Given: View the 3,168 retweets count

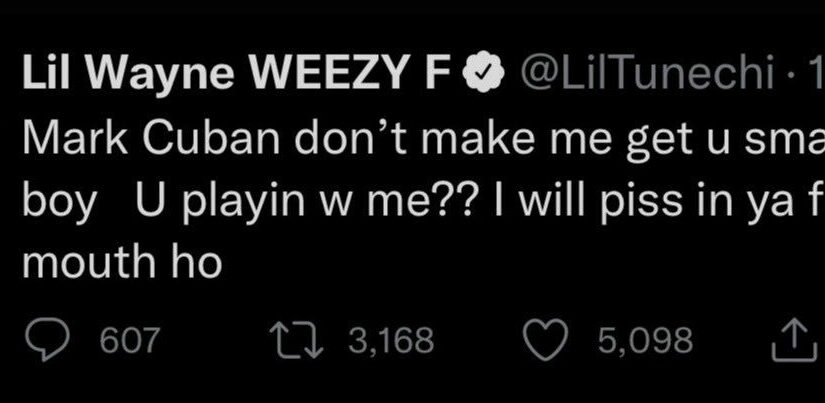Looking at the screenshot, I should tap(391, 340).
